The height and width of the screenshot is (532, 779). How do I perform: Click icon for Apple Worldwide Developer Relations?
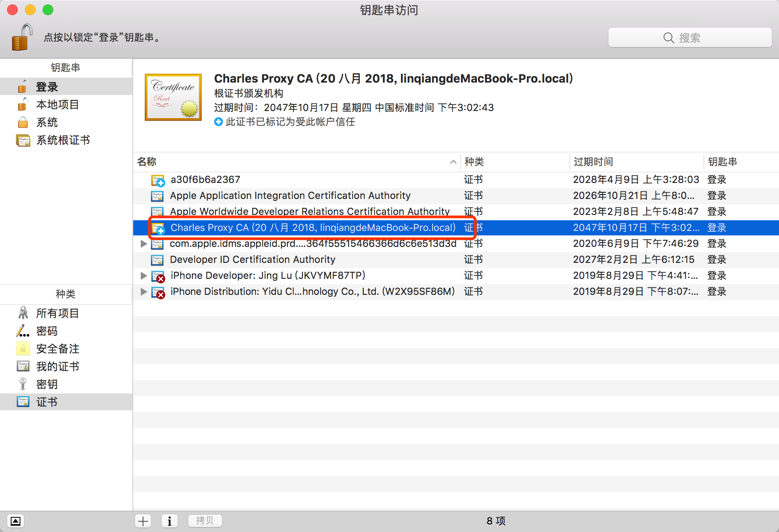pos(157,212)
